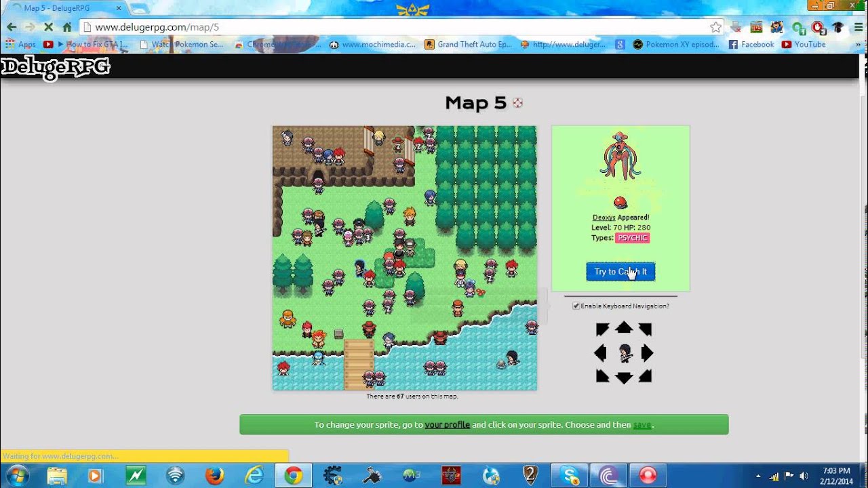Viewport: 868px width, 488px height.
Task: Click the Deoxys Pokemon sprite image
Action: 620,157
